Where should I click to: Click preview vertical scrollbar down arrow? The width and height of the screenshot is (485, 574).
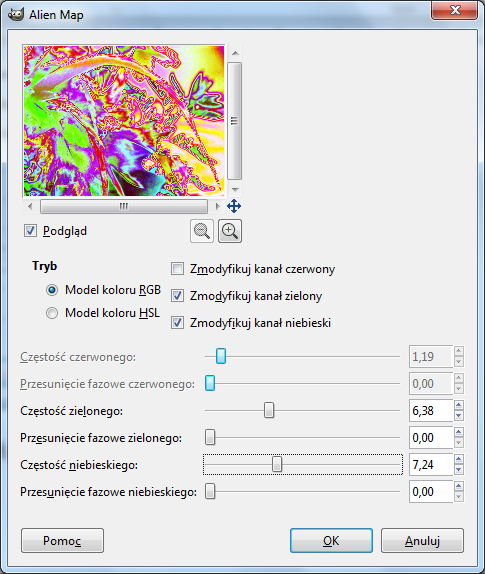pos(235,189)
